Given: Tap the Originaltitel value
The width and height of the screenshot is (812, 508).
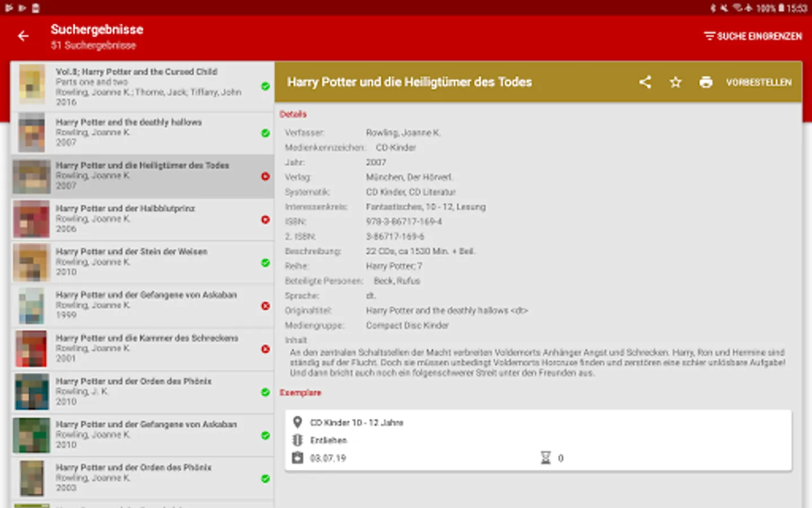Looking at the screenshot, I should (x=447, y=310).
